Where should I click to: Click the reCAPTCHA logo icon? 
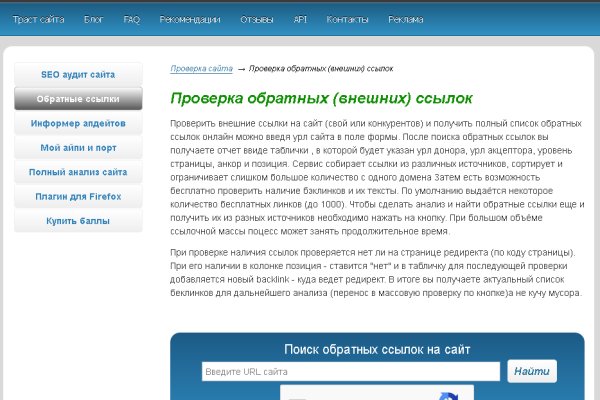click(449, 394)
